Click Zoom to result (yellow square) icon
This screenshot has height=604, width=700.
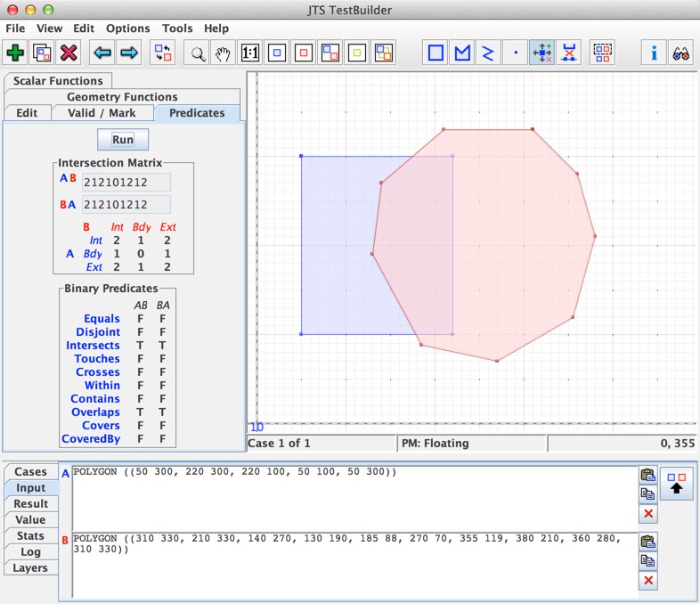(x=357, y=53)
